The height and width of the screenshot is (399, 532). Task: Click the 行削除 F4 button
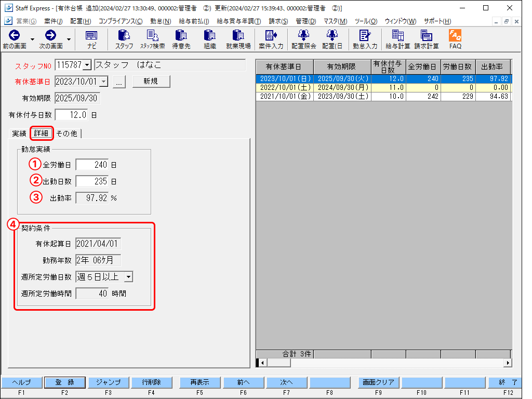pos(151,382)
